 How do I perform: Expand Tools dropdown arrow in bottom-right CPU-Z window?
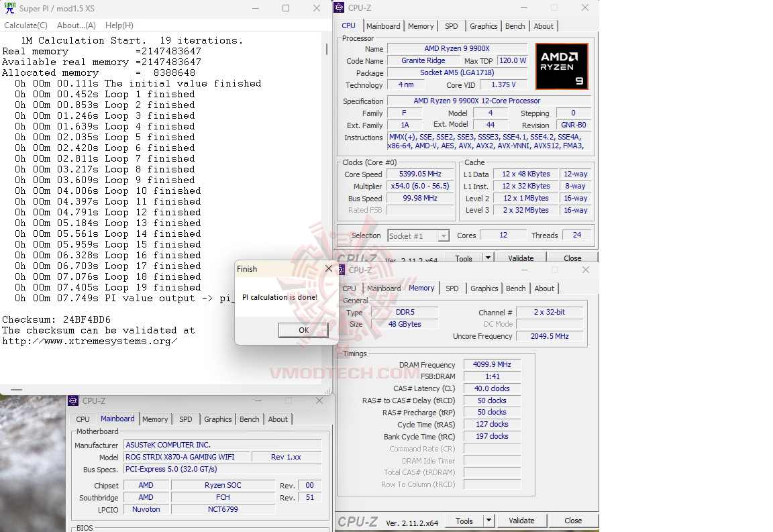pos(488,521)
